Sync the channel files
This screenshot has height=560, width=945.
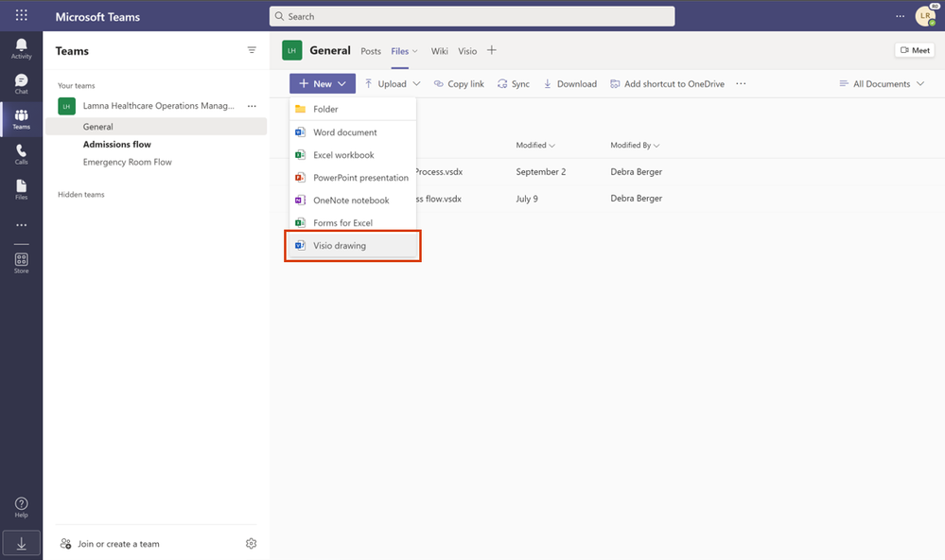coord(513,83)
